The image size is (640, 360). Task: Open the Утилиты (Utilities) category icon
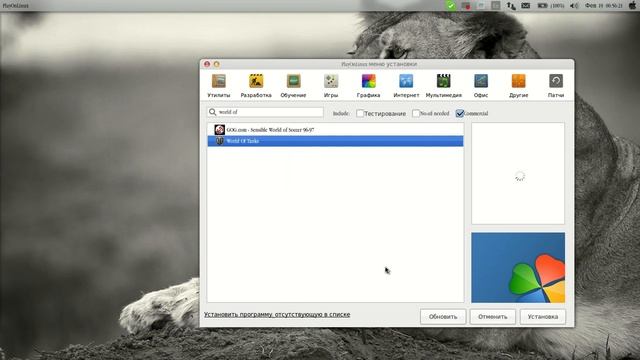pyautogui.click(x=219, y=81)
